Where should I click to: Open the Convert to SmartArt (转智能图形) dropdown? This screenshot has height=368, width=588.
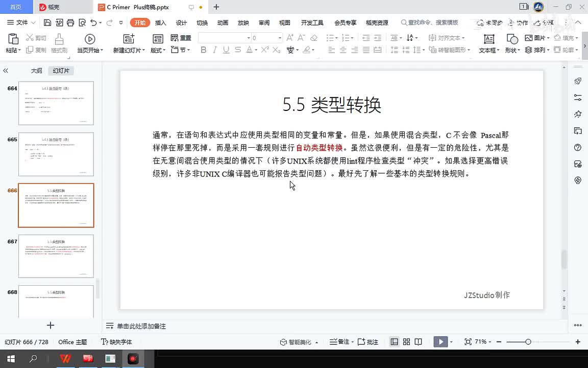449,50
